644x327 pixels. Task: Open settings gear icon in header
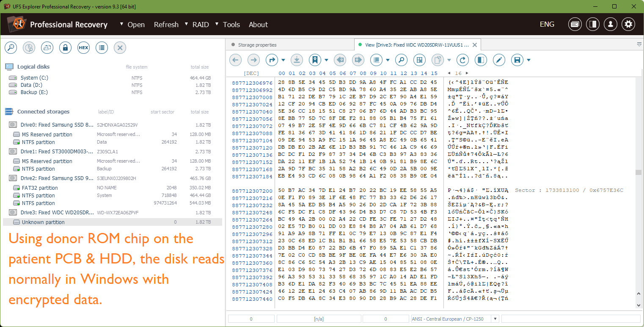[629, 24]
